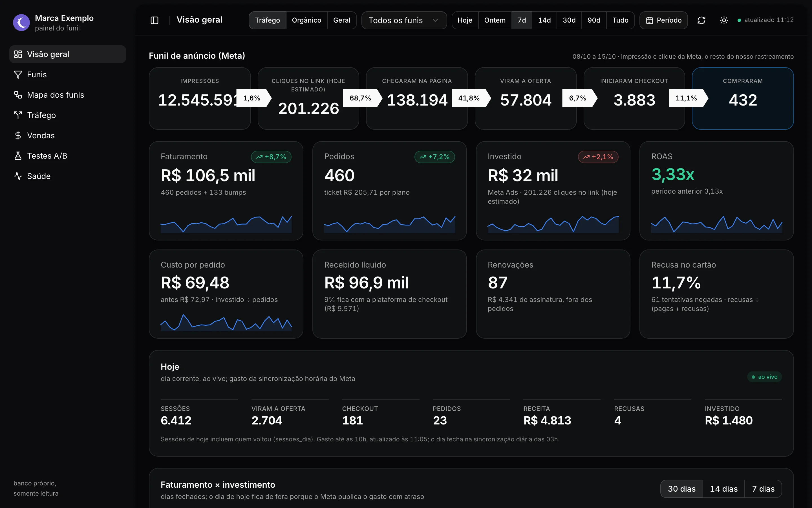Image resolution: width=812 pixels, height=508 pixels.
Task: Open the Período date picker
Action: click(663, 21)
